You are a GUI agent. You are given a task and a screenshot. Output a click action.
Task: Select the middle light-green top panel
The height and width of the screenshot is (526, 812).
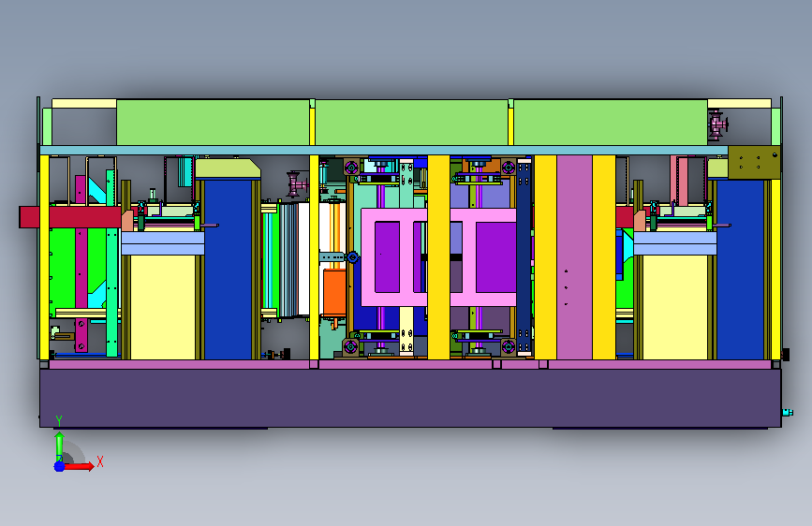pyautogui.click(x=412, y=123)
